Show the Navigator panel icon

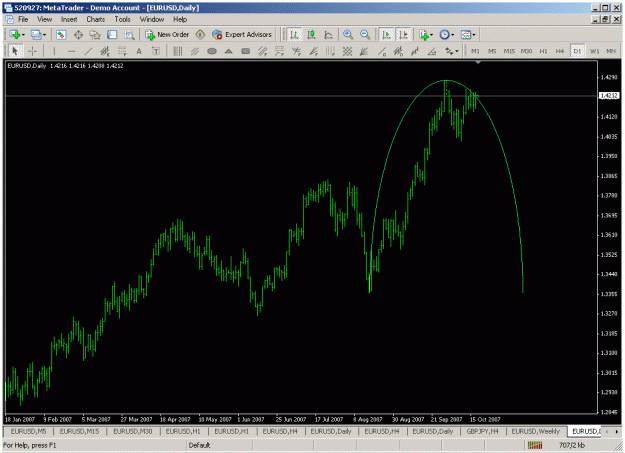95,35
